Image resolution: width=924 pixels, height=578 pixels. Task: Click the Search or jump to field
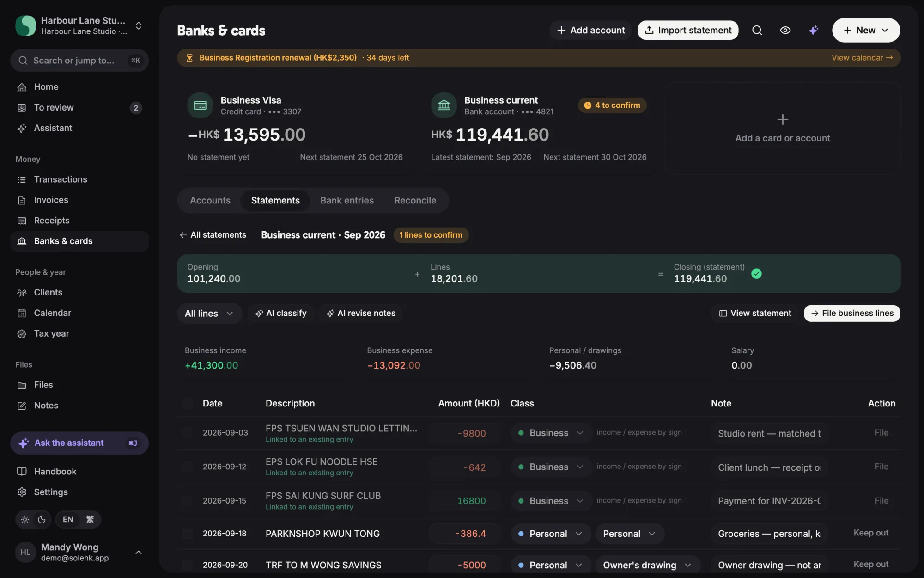tap(79, 61)
